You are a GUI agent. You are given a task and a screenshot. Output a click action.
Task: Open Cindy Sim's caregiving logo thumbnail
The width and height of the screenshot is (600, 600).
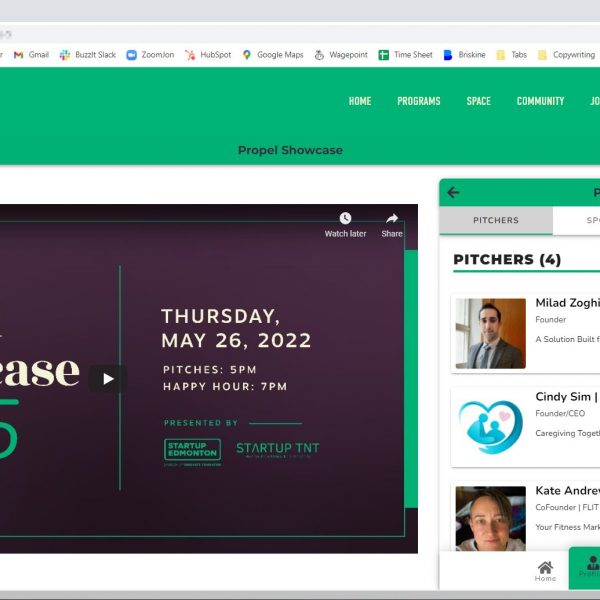(x=491, y=427)
